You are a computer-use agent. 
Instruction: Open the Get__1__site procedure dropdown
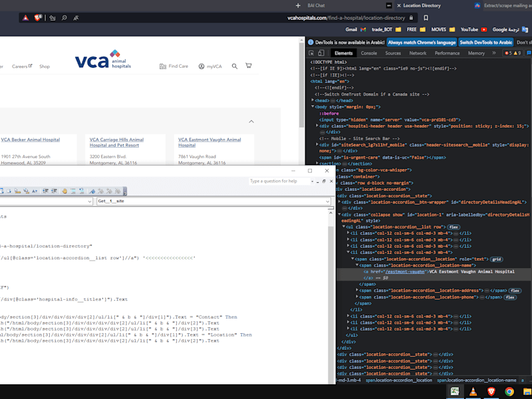pos(327,201)
